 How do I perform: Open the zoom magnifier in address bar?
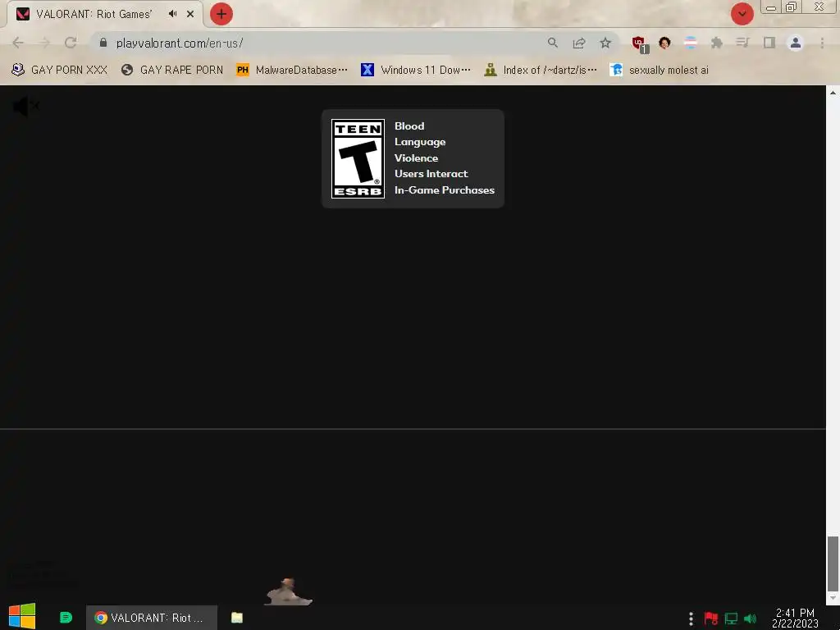(553, 43)
